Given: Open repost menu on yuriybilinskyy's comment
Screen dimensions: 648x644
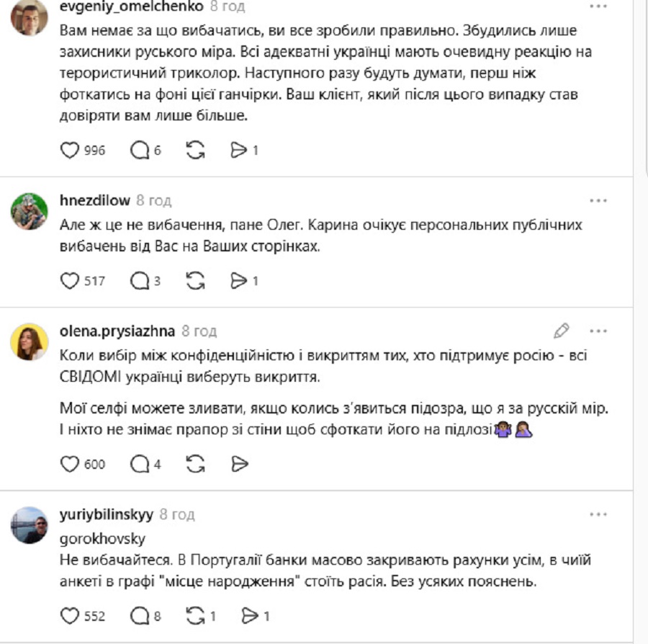Looking at the screenshot, I should [x=195, y=615].
